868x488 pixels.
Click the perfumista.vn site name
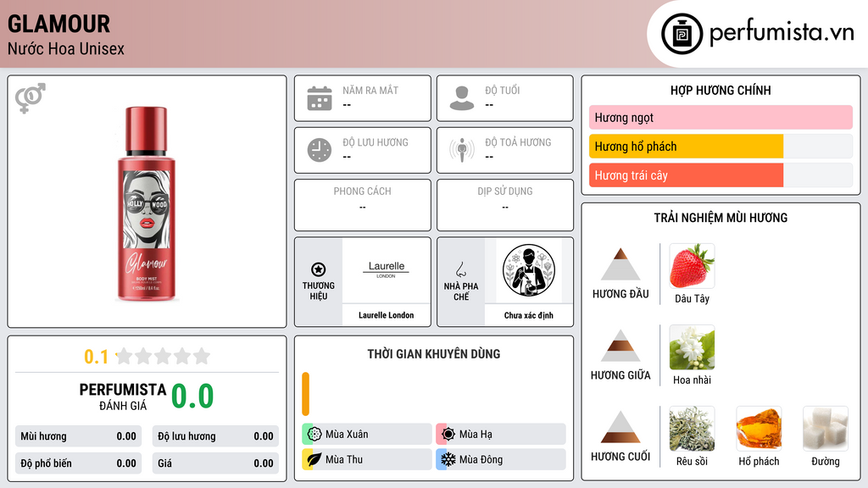tap(782, 32)
